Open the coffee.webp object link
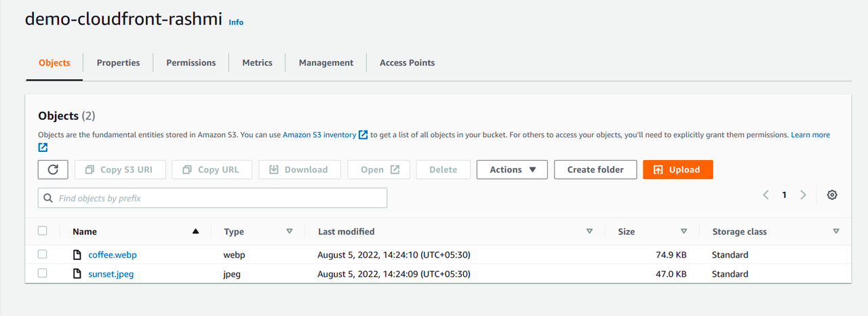Viewport: 868px width, 316px height. point(113,255)
